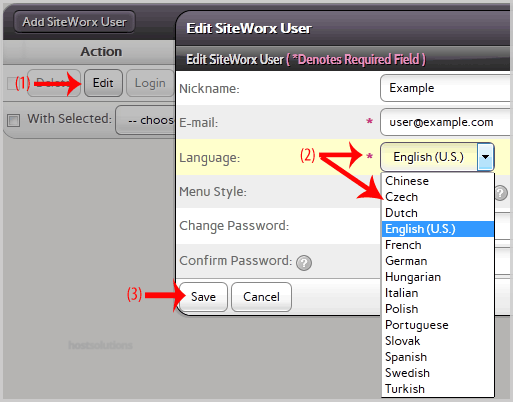
Task: Select Czech from the language list
Action: [438, 197]
